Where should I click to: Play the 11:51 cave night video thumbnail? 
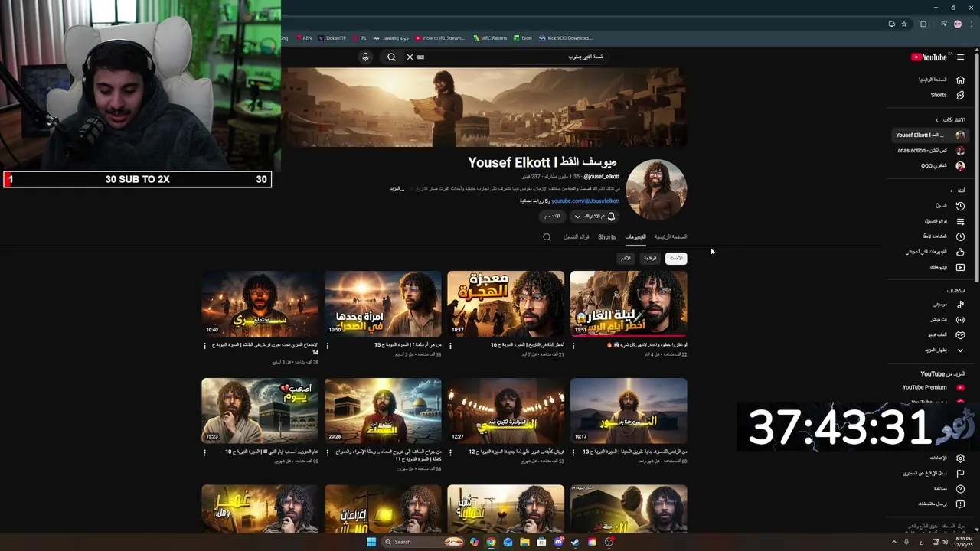click(629, 304)
